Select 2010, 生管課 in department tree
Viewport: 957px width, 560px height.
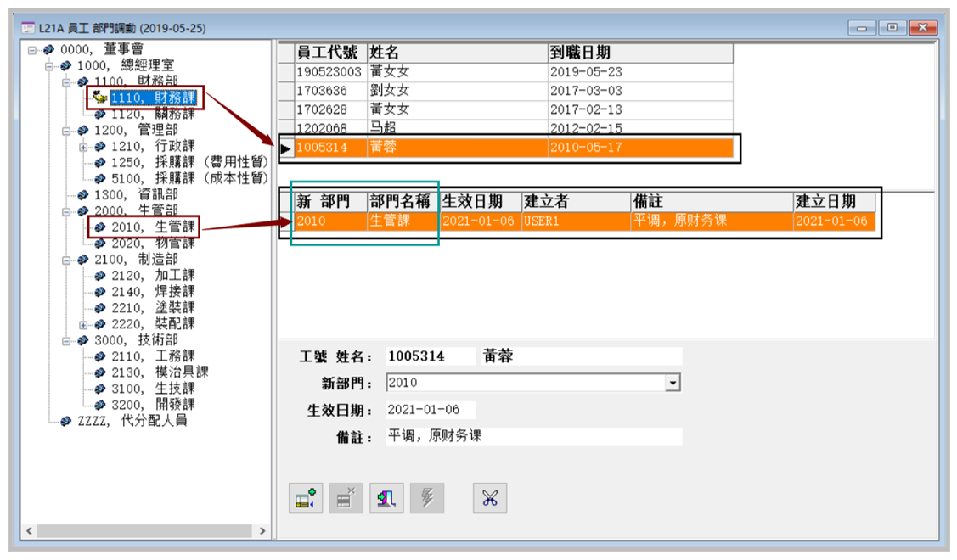(x=153, y=227)
